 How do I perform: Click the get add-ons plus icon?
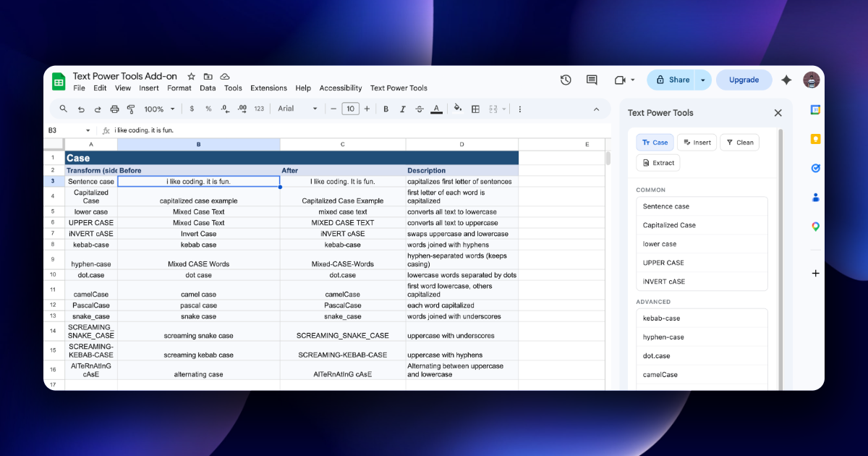[x=815, y=274]
